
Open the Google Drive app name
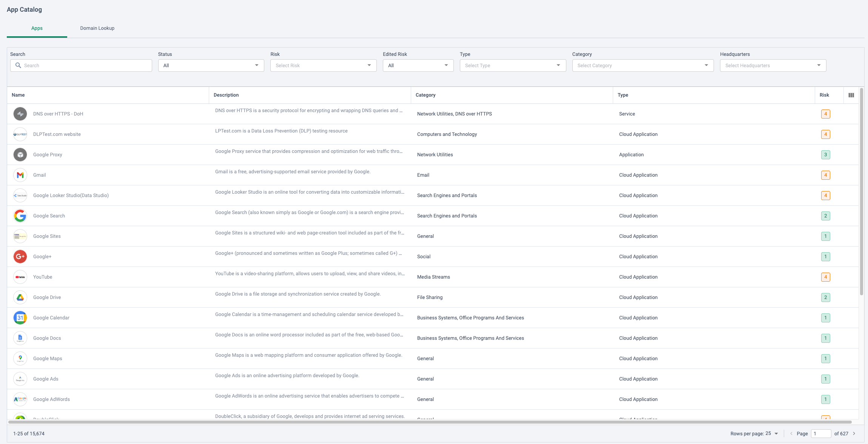click(x=47, y=298)
